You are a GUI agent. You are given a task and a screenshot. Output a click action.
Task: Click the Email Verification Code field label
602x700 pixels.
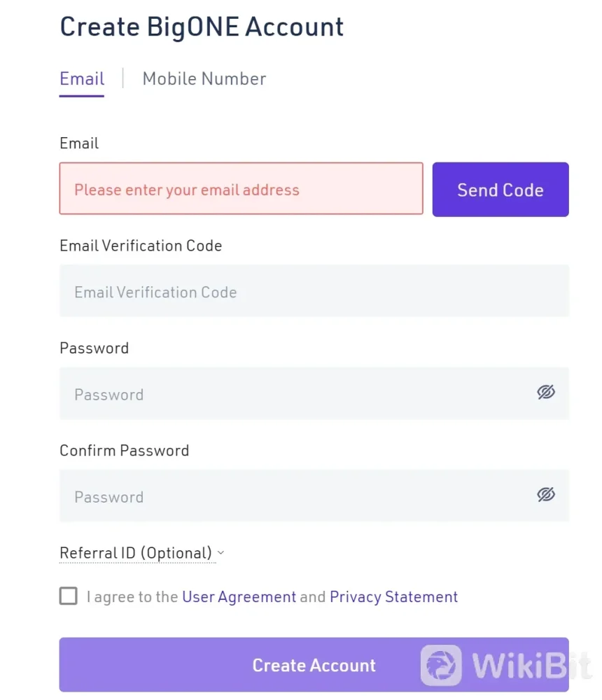click(141, 246)
